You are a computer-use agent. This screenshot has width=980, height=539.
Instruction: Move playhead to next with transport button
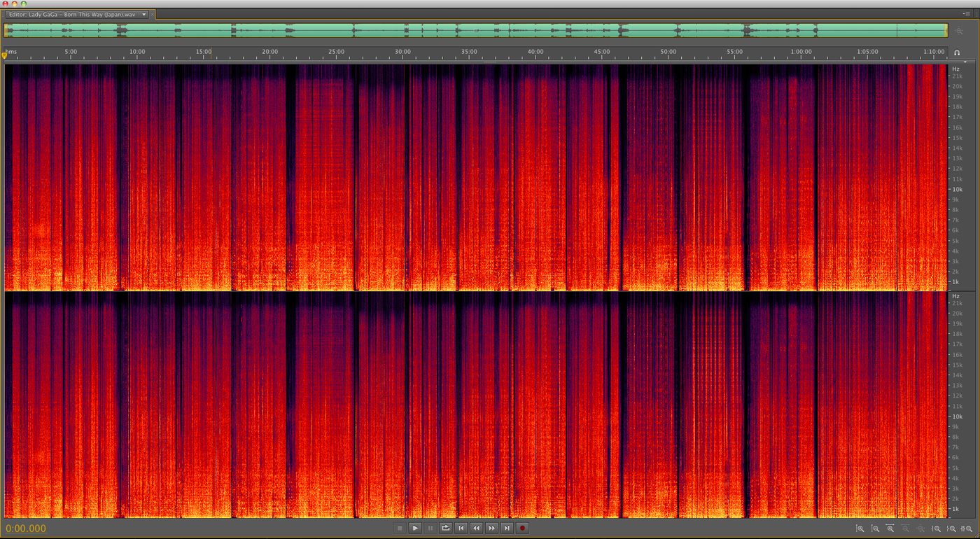coord(507,528)
